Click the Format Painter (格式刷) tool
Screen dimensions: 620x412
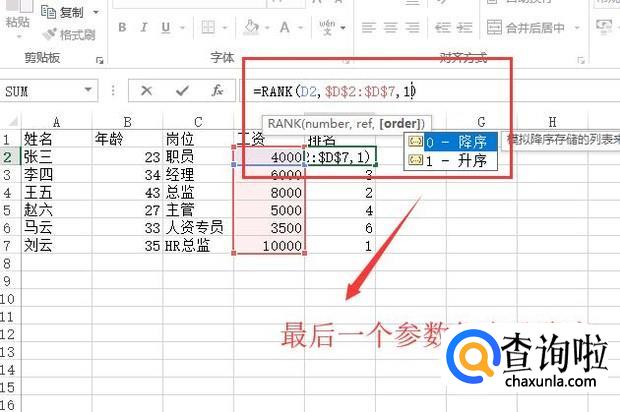click(x=68, y=34)
